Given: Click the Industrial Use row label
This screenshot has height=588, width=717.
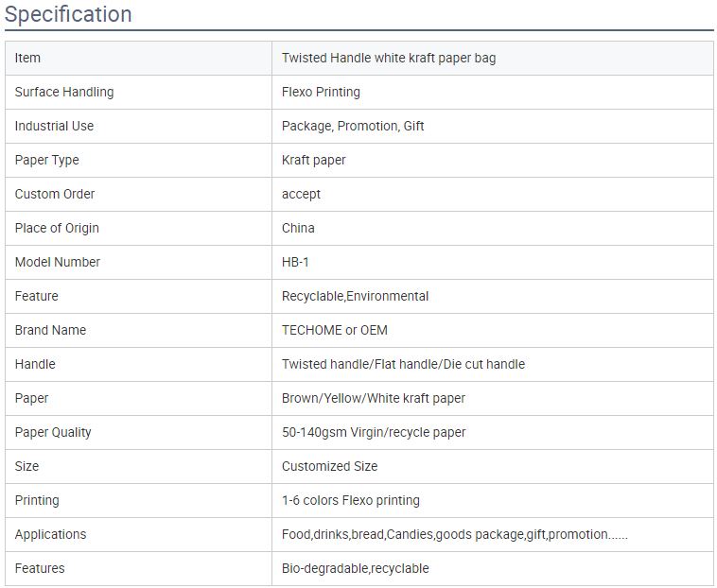Looking at the screenshot, I should click(x=54, y=126).
